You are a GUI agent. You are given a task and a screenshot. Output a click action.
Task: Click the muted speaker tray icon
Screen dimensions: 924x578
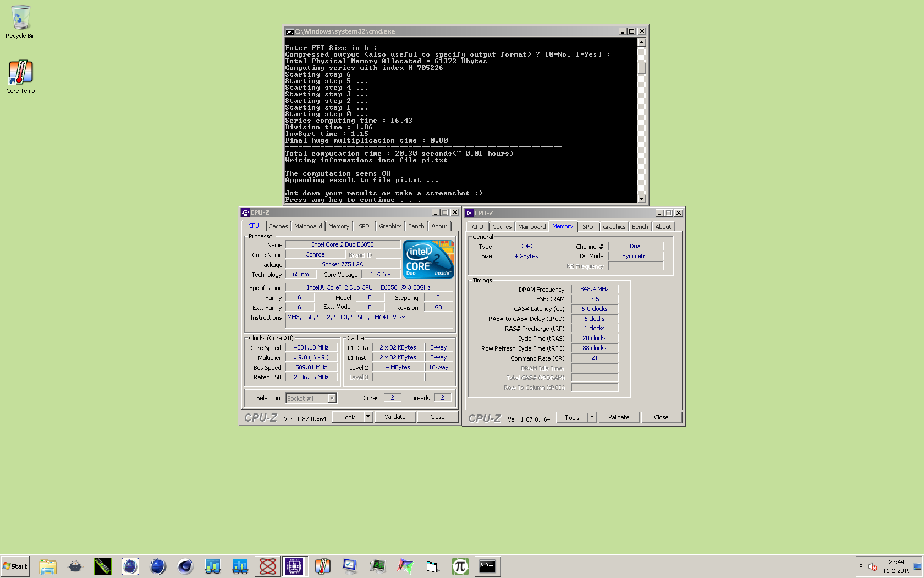pos(873,566)
